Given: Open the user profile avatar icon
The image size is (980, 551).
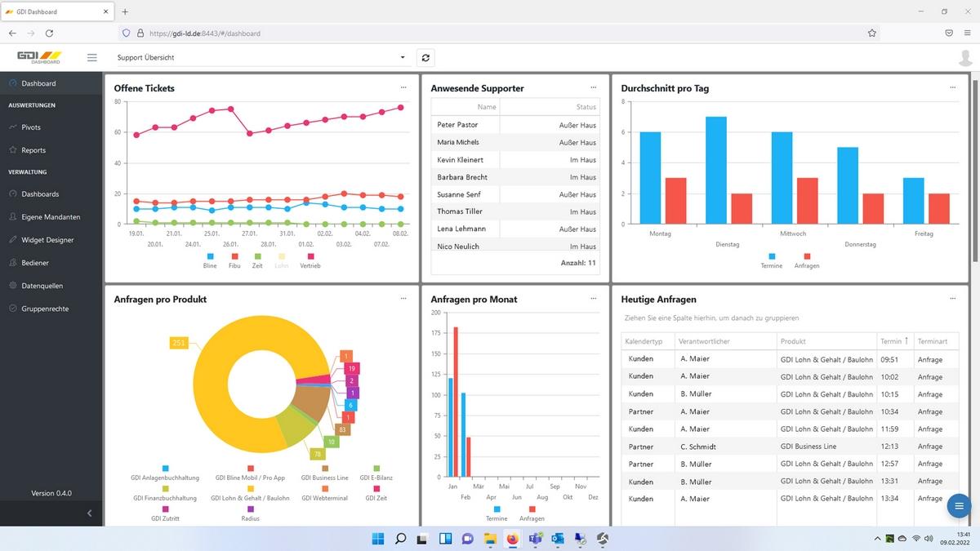Looking at the screenshot, I should pyautogui.click(x=966, y=57).
